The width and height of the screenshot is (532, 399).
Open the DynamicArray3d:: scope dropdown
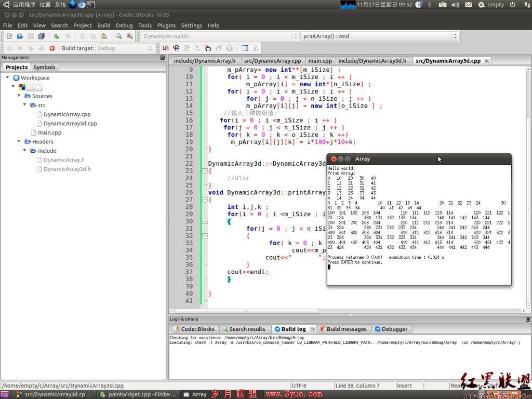[220, 36]
